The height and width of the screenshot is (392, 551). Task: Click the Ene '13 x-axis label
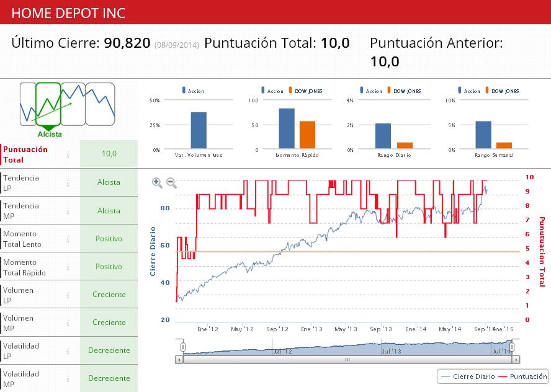311,329
